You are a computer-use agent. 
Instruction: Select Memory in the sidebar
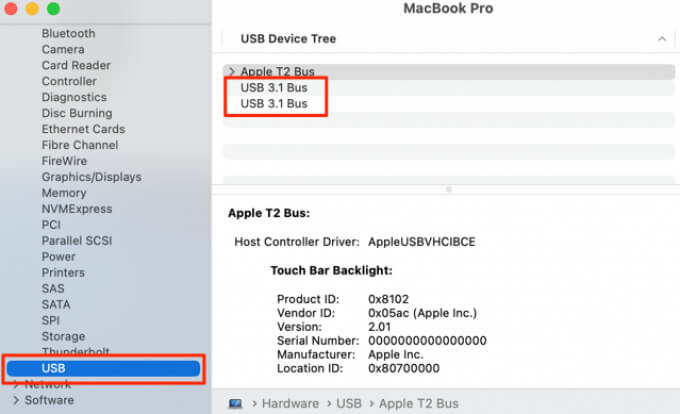tap(64, 193)
